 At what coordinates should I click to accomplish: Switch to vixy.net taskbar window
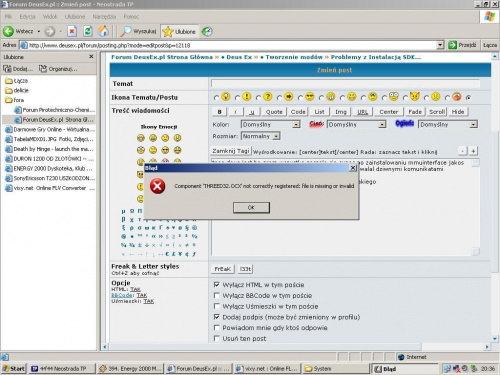tap(267, 368)
